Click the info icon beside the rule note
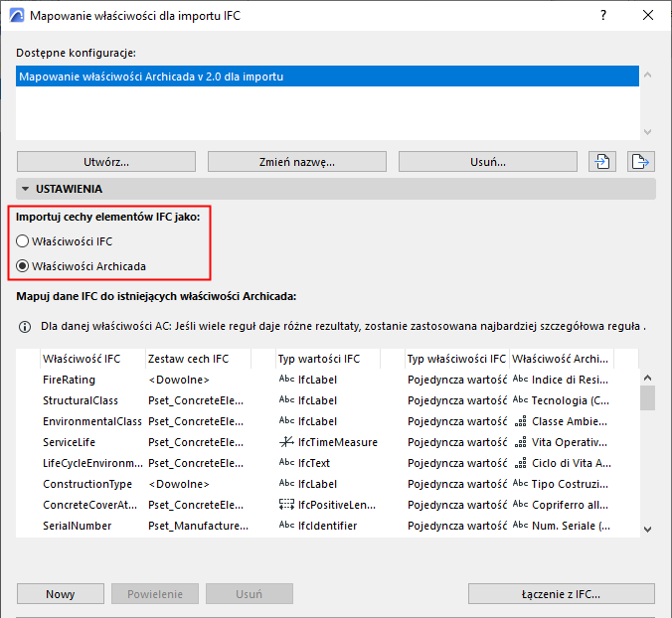Screen dimensions: 672x618 [x=25, y=327]
